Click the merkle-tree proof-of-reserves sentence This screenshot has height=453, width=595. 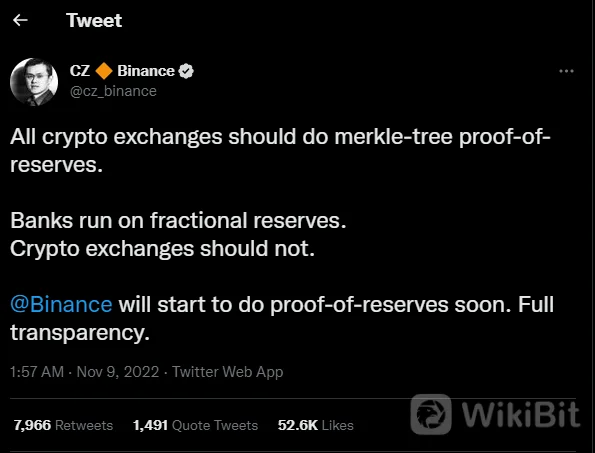280,151
